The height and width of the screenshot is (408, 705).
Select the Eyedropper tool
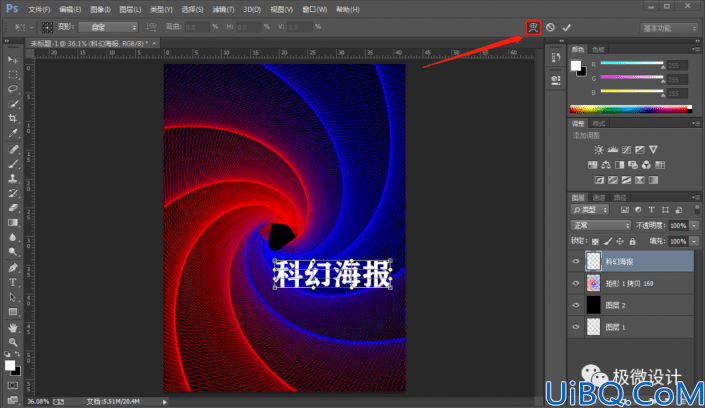(13, 133)
